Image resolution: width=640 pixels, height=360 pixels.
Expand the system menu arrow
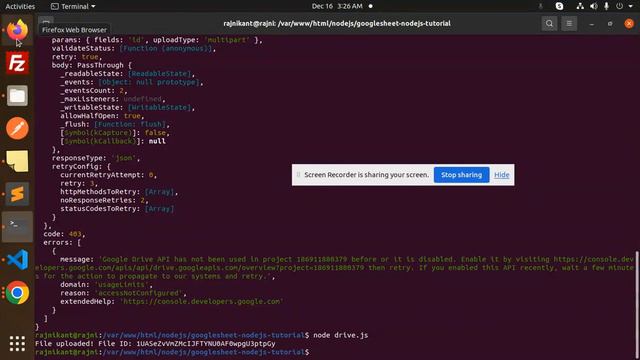631,7
